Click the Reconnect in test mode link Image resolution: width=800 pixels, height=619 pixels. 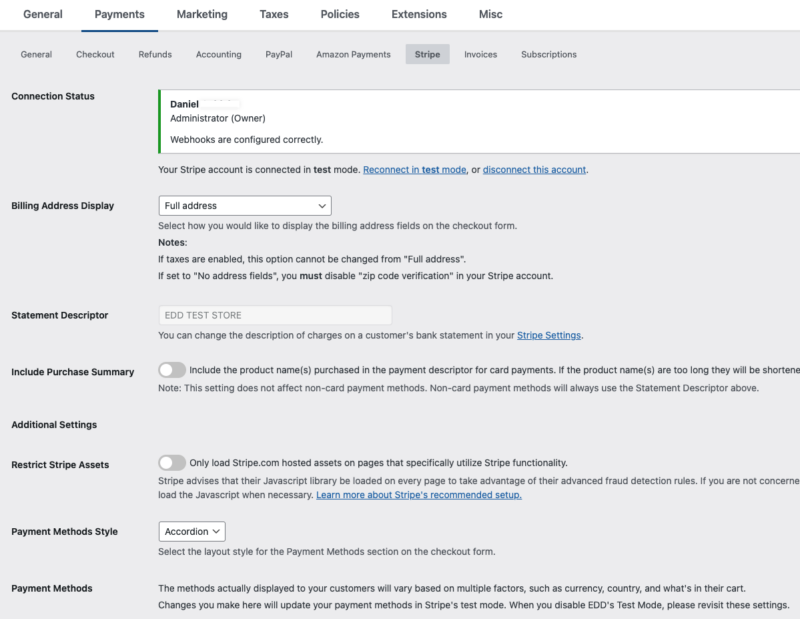(x=414, y=170)
